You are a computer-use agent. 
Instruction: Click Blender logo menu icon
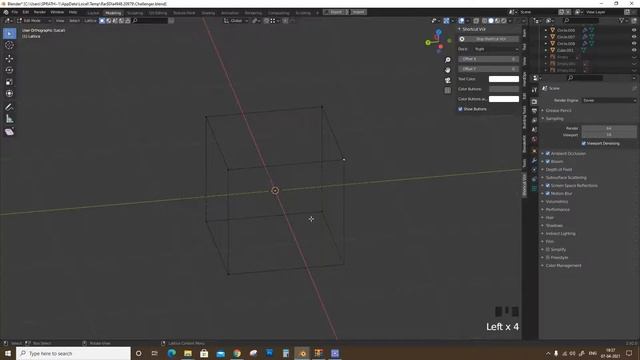click(x=6, y=12)
